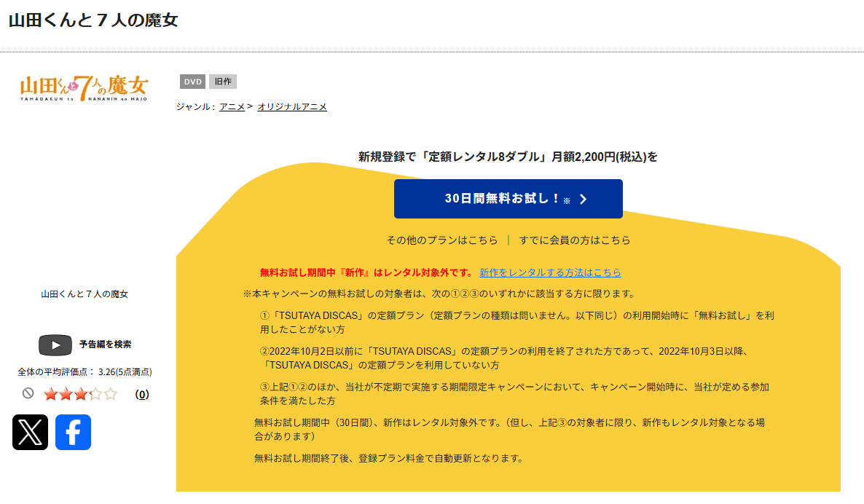Share on X (Twitter) icon
864x504 pixels.
(x=31, y=433)
